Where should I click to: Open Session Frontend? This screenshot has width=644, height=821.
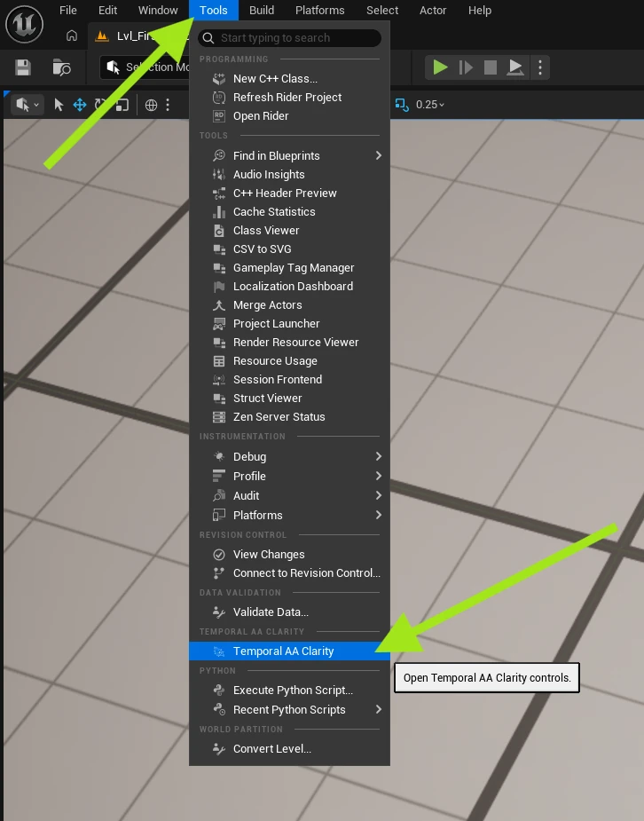289,380
